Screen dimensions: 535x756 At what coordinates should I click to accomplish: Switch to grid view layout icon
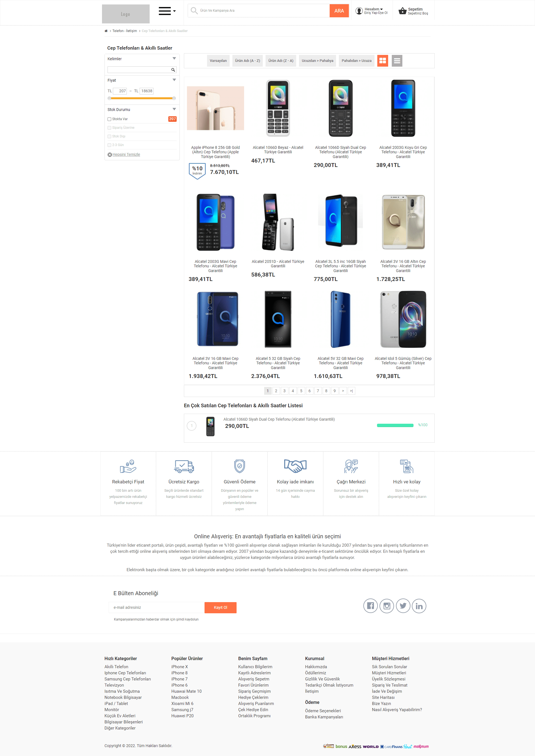click(x=383, y=61)
